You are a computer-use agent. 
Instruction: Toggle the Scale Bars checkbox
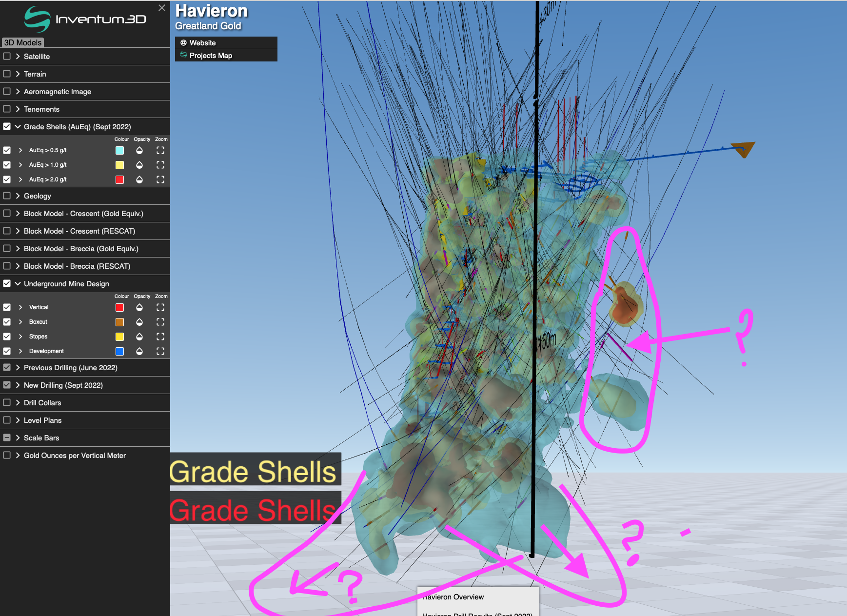click(x=7, y=437)
